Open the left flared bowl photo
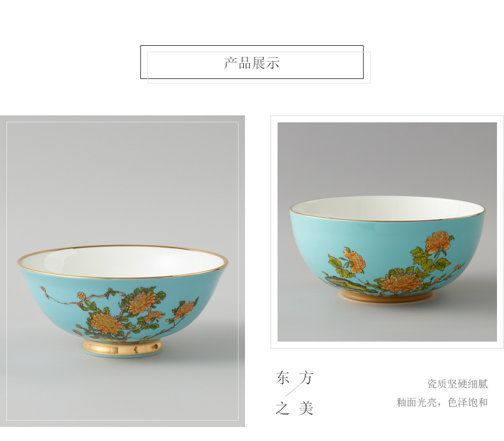The width and height of the screenshot is (504, 441). [122, 271]
